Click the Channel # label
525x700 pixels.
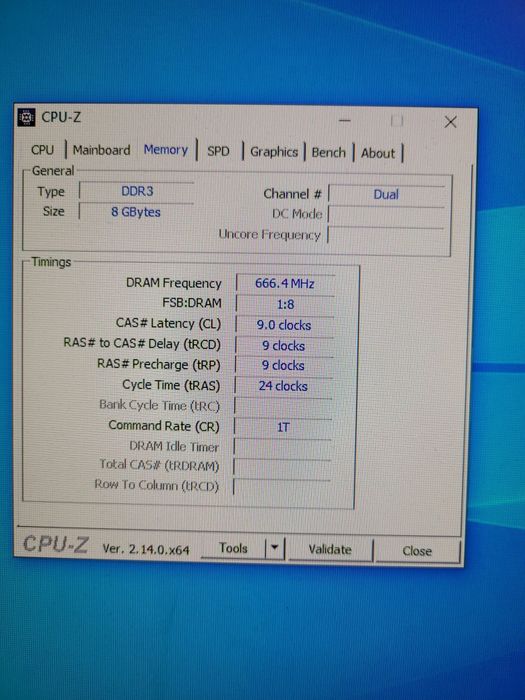[x=292, y=194]
